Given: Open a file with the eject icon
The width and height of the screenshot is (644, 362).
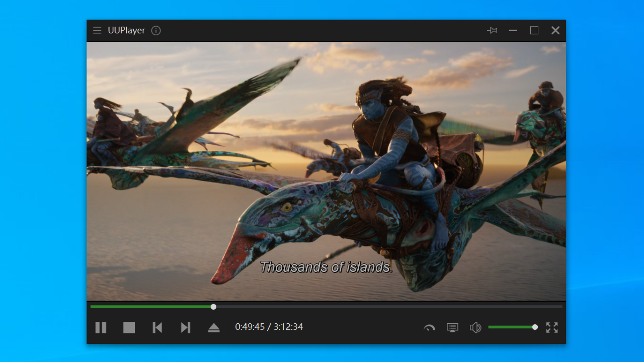Looking at the screenshot, I should click(214, 327).
